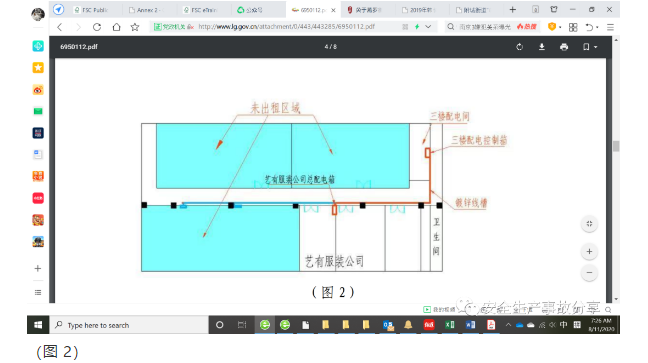Screen dimensions: 648x363
Task: Switch to the Annex 2 tab
Action: pos(146,10)
